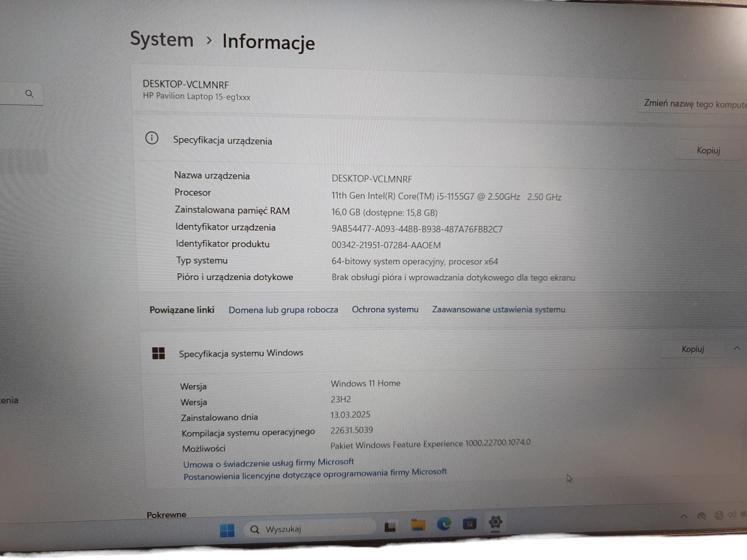Open Zaawansowane ustawienia systemu link
This screenshot has height=560, width=747.
click(499, 309)
